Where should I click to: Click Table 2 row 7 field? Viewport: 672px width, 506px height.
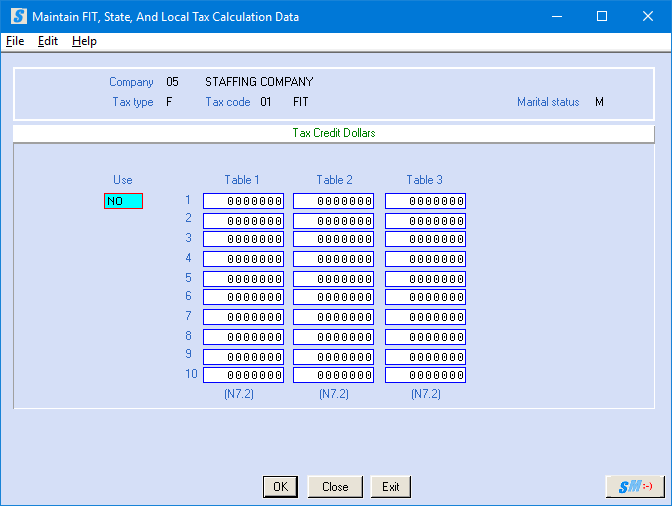333,317
